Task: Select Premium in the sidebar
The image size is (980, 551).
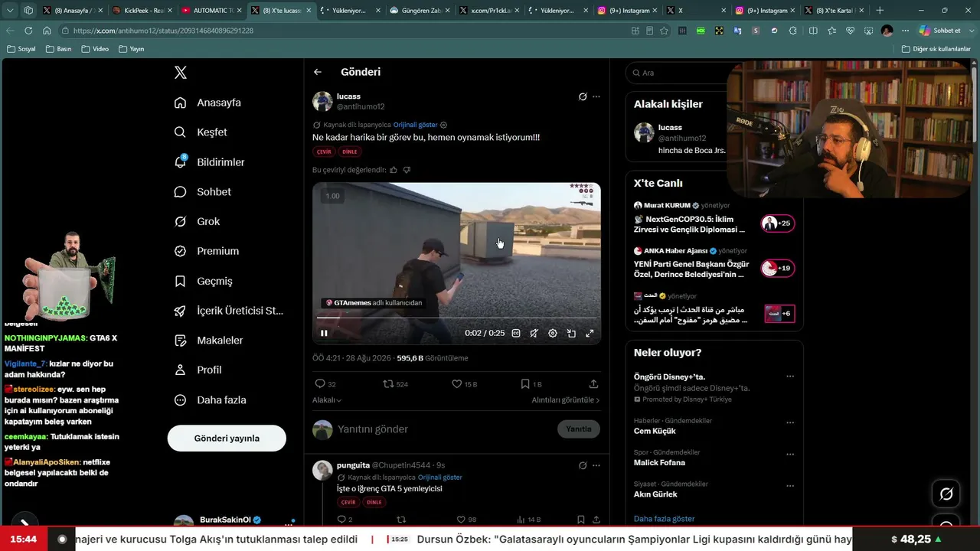Action: (207, 251)
